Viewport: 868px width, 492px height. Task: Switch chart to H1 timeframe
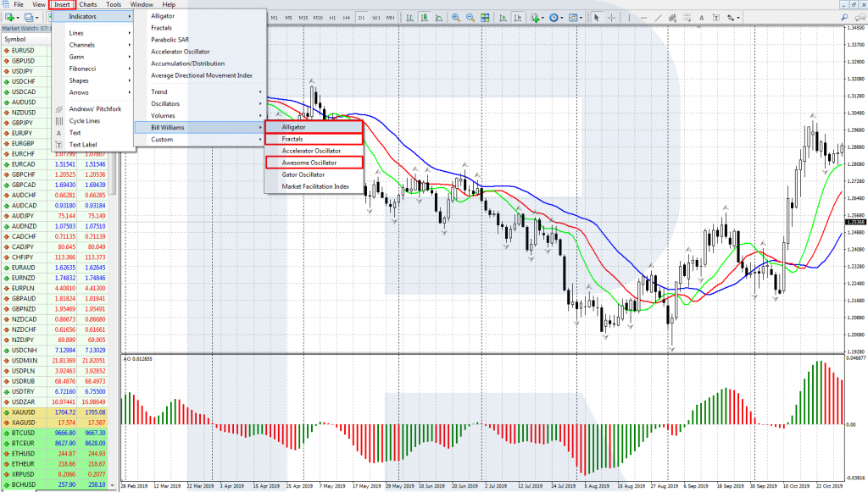click(332, 17)
